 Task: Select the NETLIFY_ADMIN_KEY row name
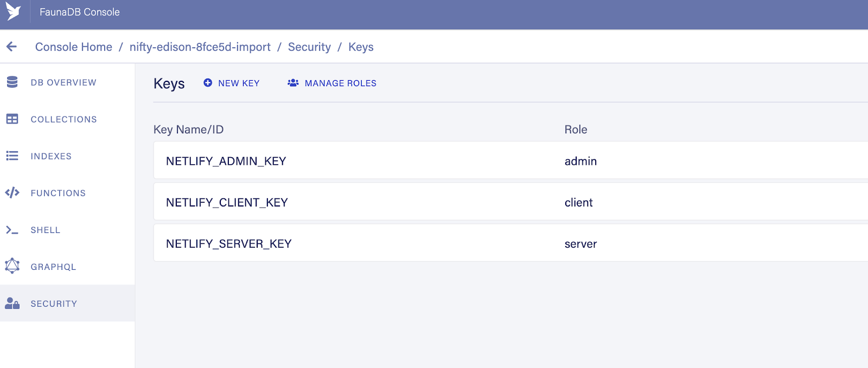[226, 161]
